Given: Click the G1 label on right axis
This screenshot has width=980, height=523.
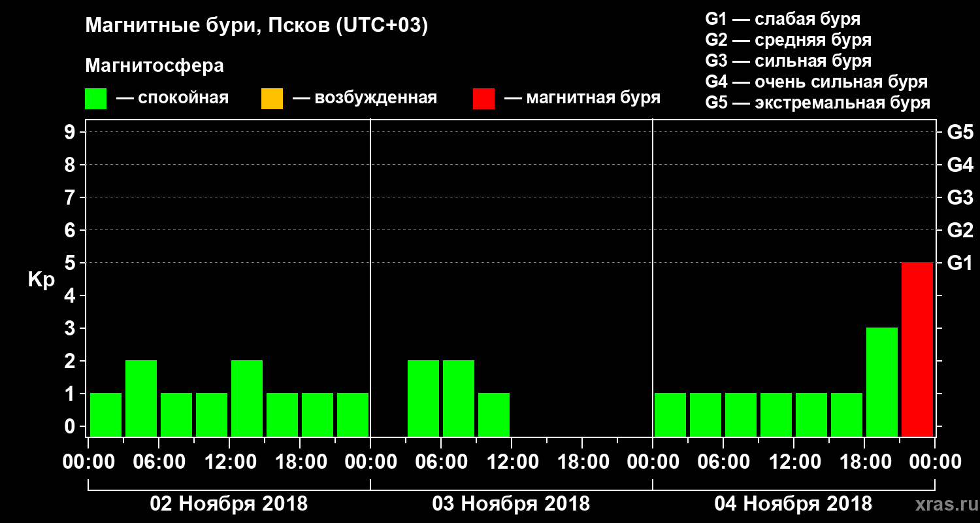Looking at the screenshot, I should tap(960, 263).
